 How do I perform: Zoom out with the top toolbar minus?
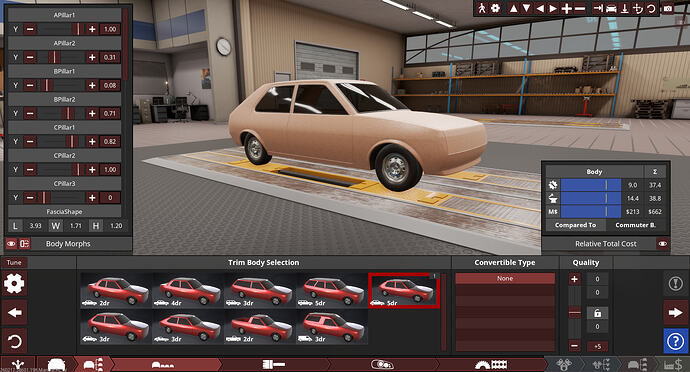click(x=580, y=8)
